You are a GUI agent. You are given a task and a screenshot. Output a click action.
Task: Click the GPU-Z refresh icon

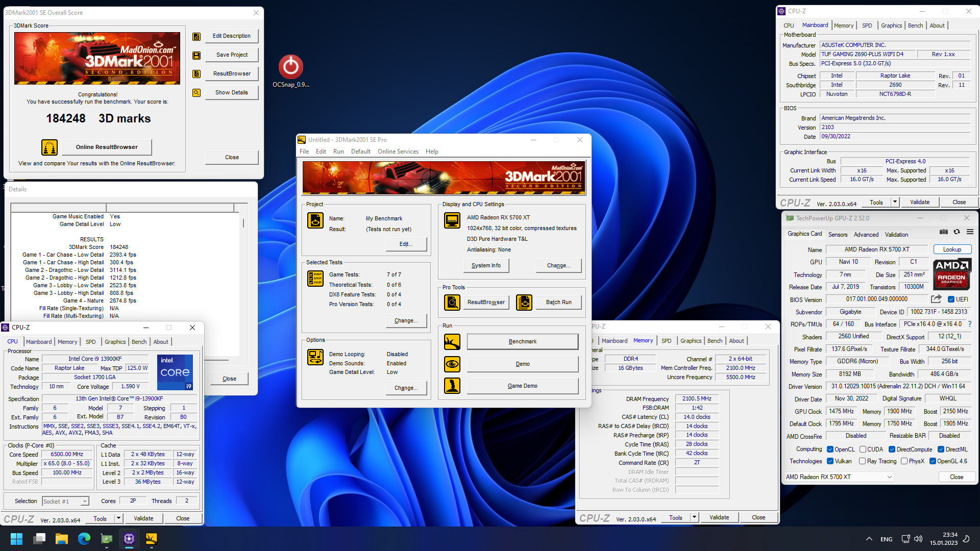point(957,232)
